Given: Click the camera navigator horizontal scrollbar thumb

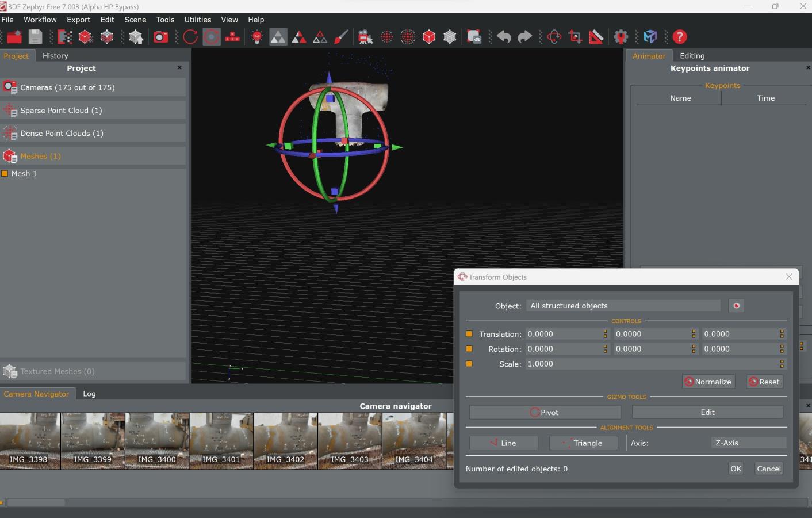Looking at the screenshot, I should 36,502.
